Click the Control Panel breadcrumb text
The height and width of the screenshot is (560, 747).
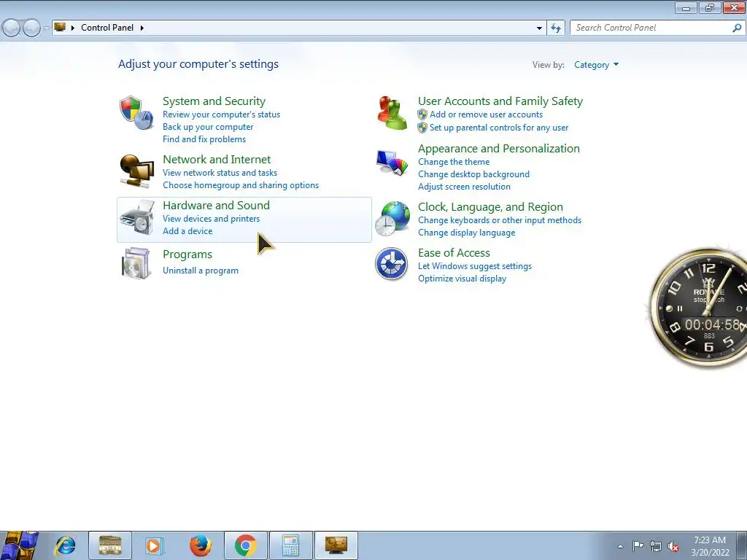pos(107,28)
